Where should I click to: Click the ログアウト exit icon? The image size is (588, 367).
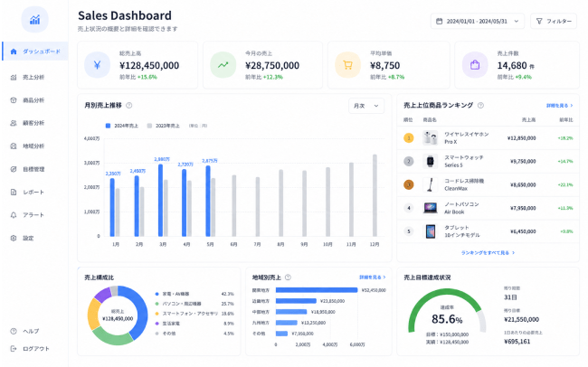[x=14, y=349]
